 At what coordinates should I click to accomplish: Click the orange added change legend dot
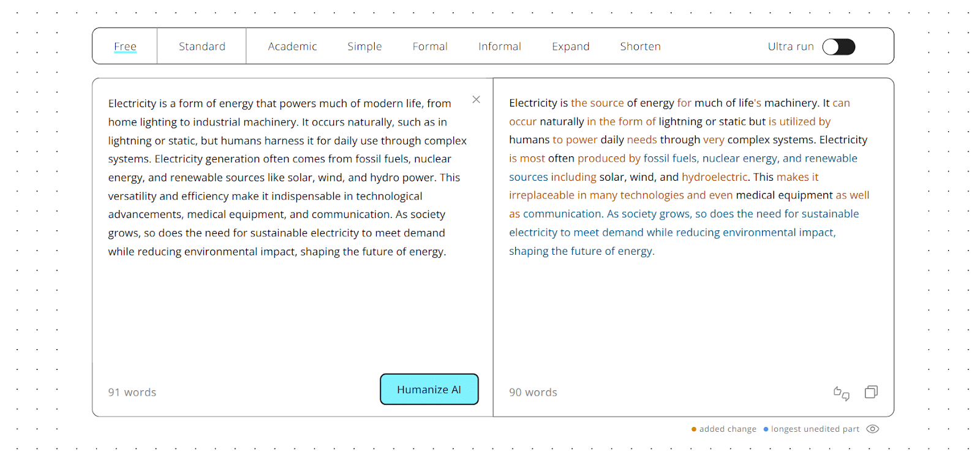(x=694, y=429)
